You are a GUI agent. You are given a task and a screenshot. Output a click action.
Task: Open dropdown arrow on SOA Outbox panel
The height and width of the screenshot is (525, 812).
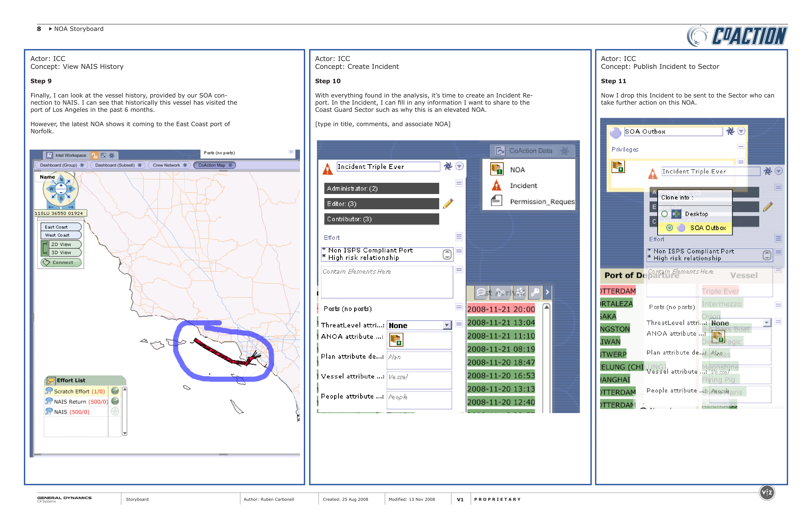point(741,131)
